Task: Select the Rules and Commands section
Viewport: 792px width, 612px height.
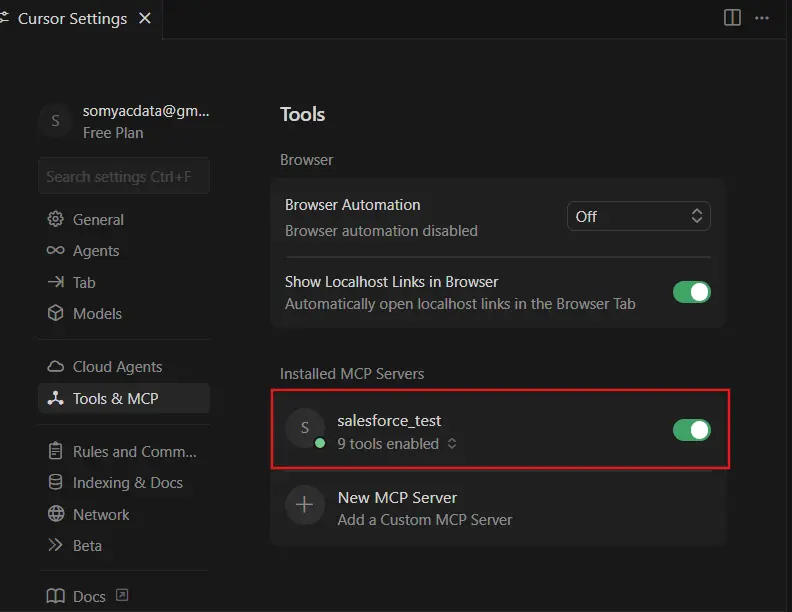Action: coord(134,451)
